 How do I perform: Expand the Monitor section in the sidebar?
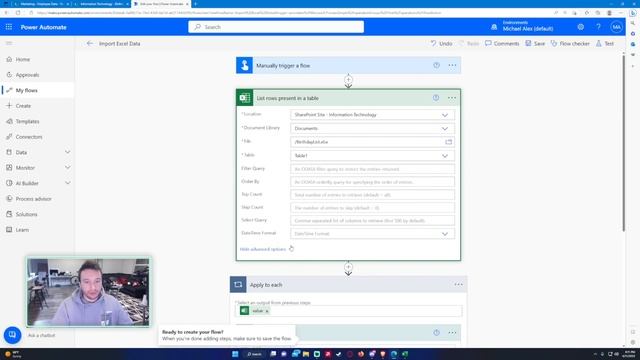(67, 168)
